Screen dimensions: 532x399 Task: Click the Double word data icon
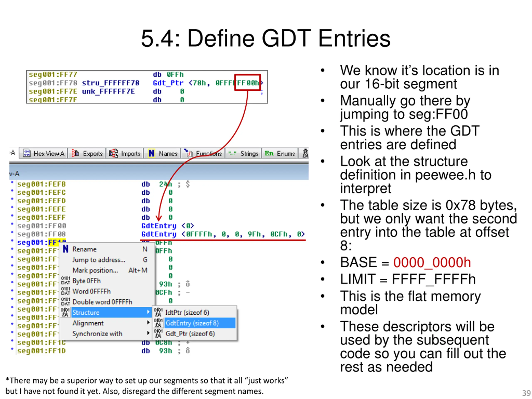65,302
